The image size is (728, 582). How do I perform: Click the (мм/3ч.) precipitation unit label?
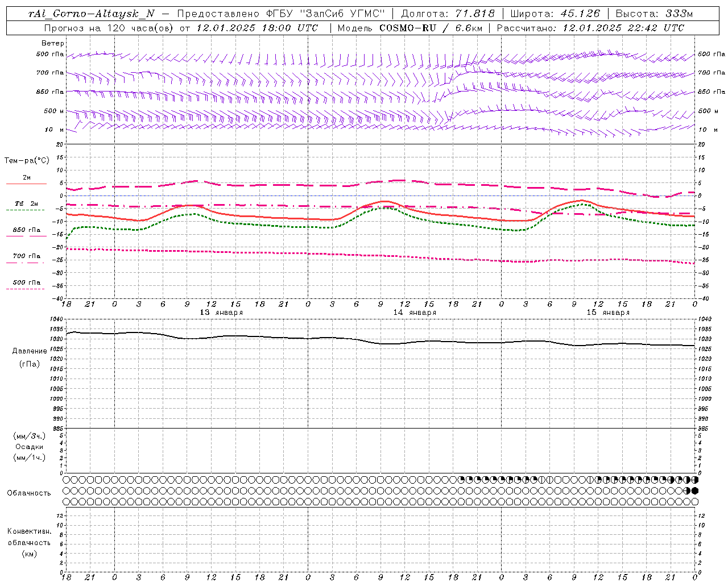[x=29, y=436]
